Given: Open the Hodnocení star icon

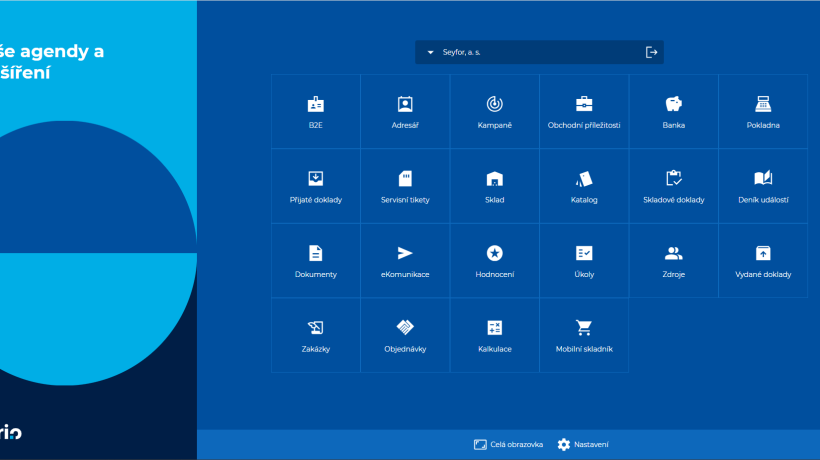Looking at the screenshot, I should coord(495,254).
